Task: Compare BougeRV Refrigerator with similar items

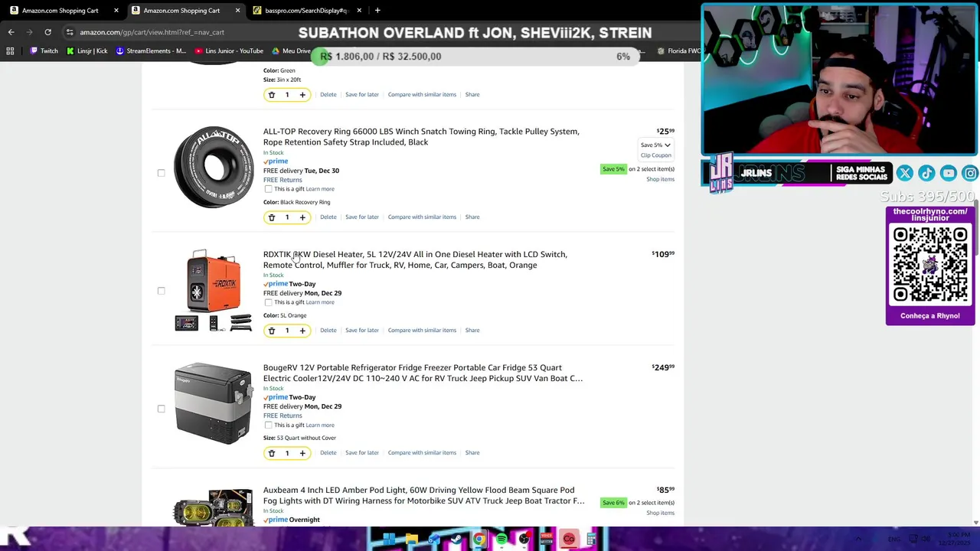Action: click(x=422, y=453)
